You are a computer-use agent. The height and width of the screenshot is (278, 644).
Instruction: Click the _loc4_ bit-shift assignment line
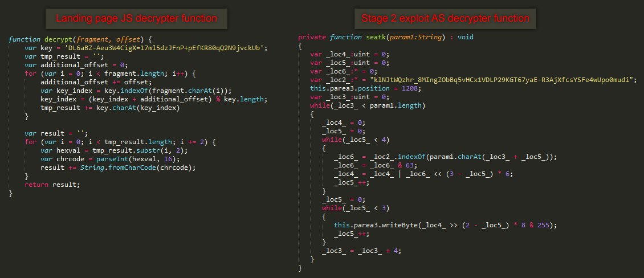(x=423, y=174)
